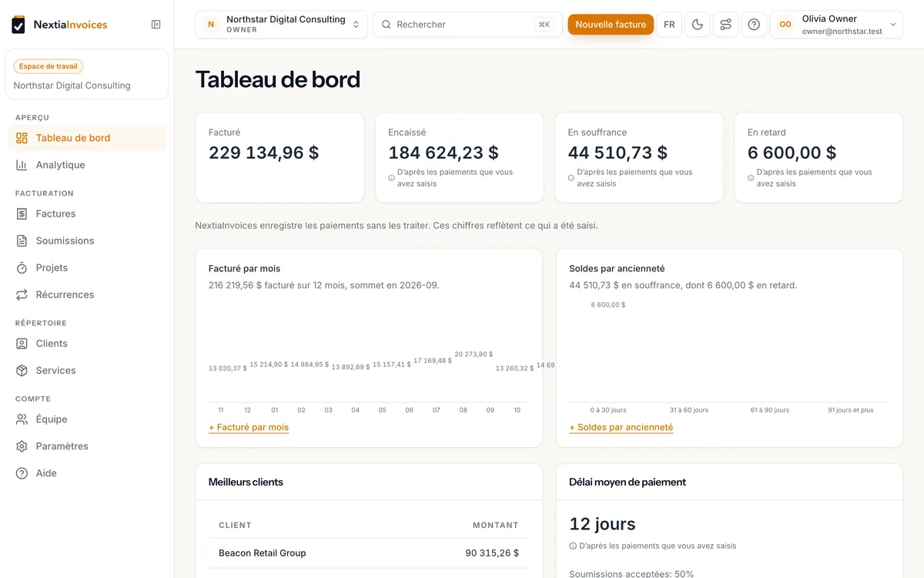The width and height of the screenshot is (924, 578).
Task: Switch language with FR button
Action: point(669,25)
